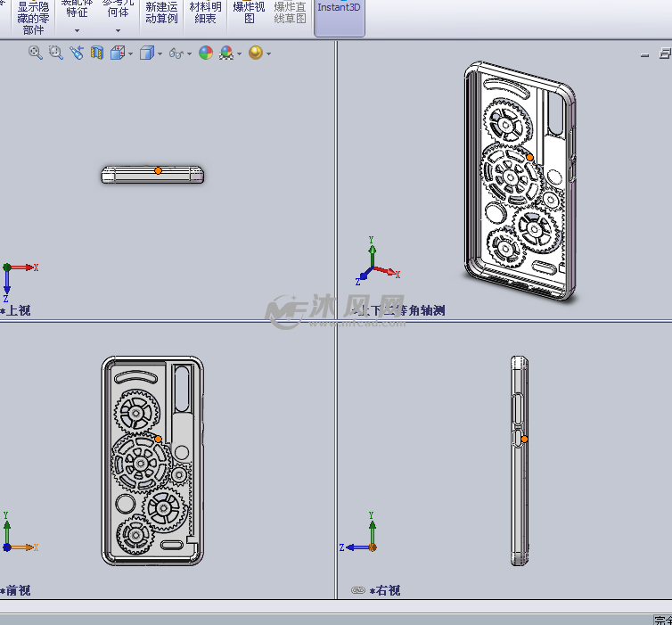672x625 pixels.
Task: Toggle the Instant3D button
Action: pos(339,17)
